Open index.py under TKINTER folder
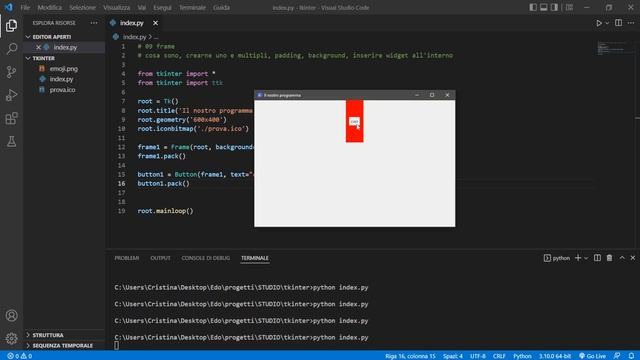The image size is (640, 360). pyautogui.click(x=61, y=79)
